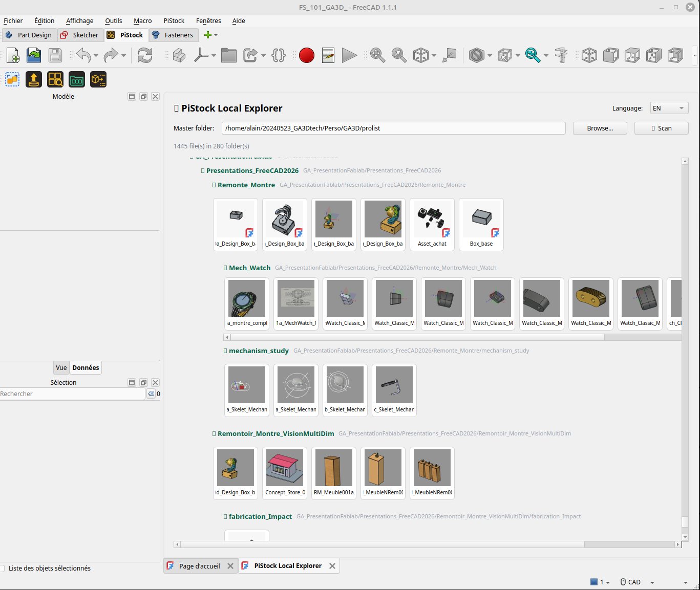Create a new Part container
700x590 pixels.
[179, 55]
